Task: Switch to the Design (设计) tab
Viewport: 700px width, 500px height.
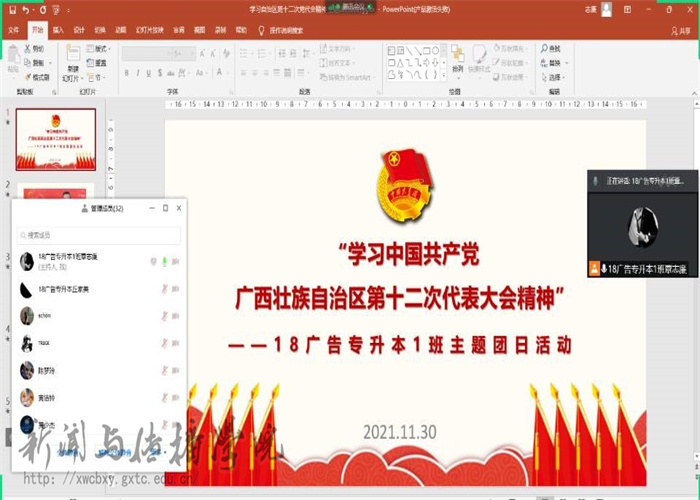Action: coord(79,30)
